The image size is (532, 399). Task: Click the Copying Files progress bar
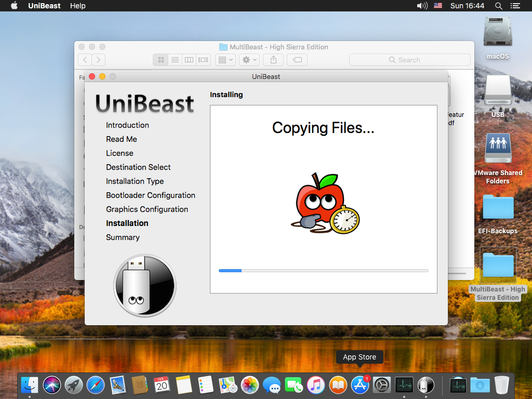pos(323,271)
